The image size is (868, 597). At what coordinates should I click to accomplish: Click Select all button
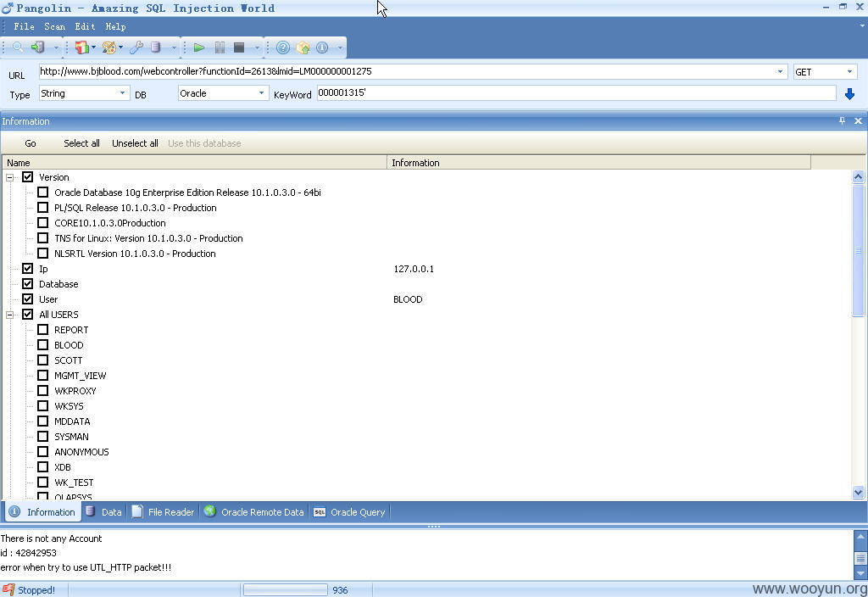pyautogui.click(x=81, y=143)
